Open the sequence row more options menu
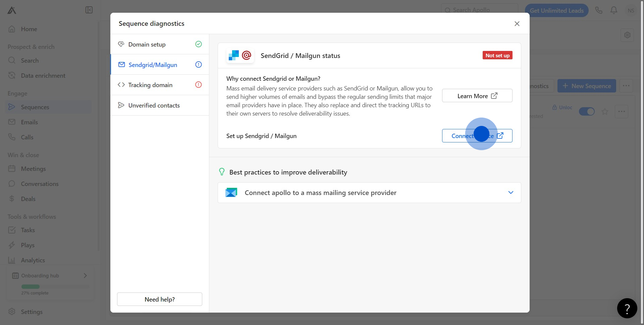Image resolution: width=644 pixels, height=325 pixels. tap(621, 112)
